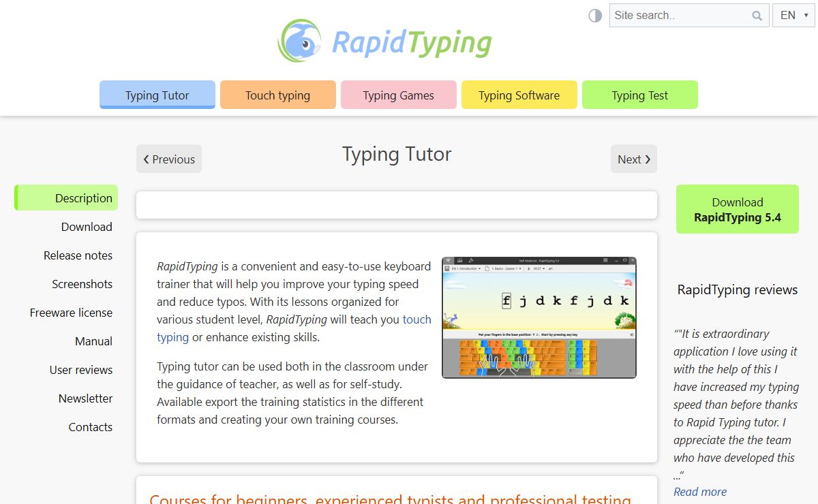Go to the Next page

[x=634, y=159]
